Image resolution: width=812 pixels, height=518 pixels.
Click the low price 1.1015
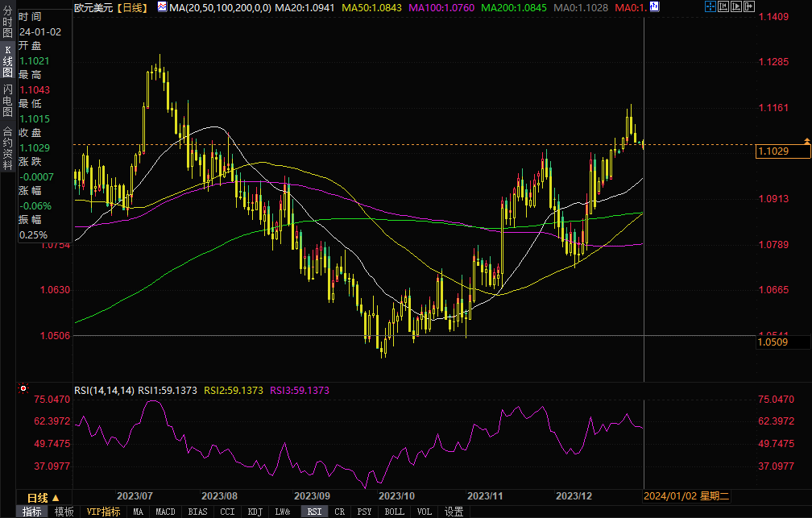pyautogui.click(x=34, y=118)
